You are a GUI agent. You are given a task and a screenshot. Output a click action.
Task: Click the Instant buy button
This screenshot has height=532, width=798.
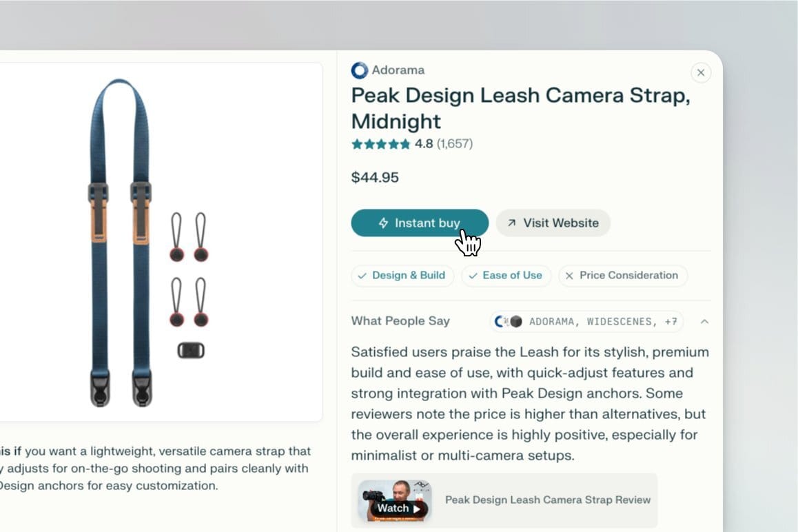point(420,223)
